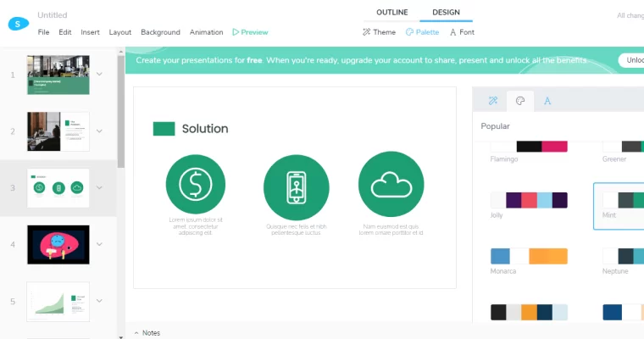Click the Solution slide title
This screenshot has width=644, height=339.
tap(205, 129)
